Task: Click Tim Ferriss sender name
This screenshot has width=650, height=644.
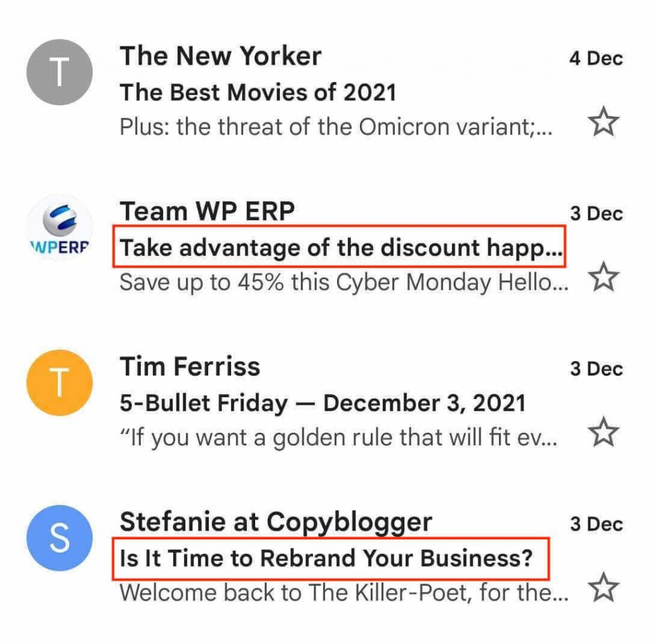Action: [190, 367]
